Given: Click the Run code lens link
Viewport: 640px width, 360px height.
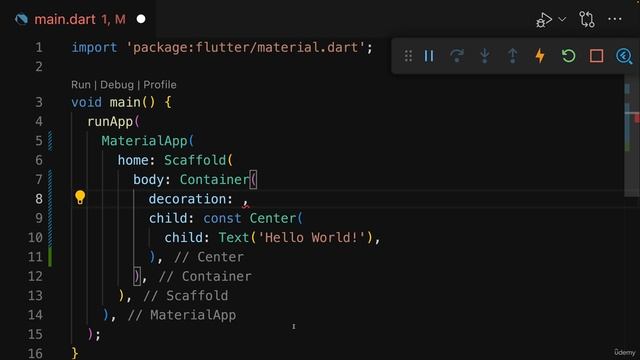Looking at the screenshot, I should (x=81, y=84).
